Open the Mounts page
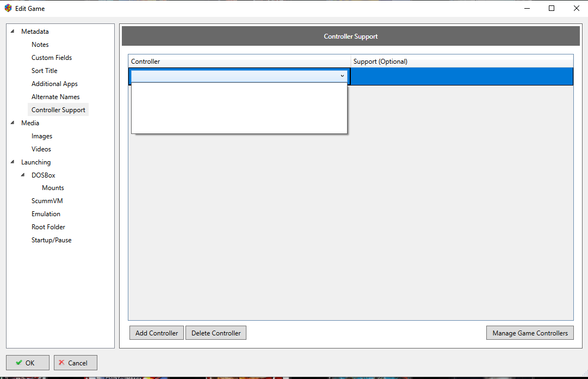588x379 pixels. point(53,188)
